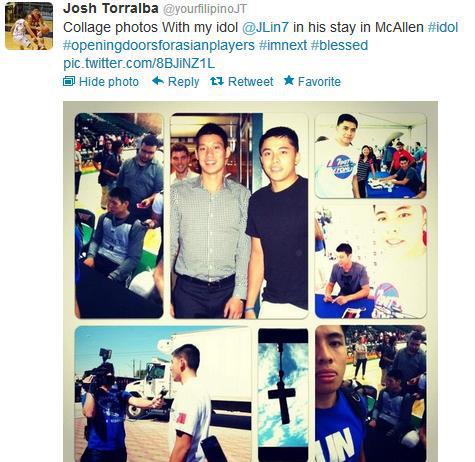
Task: Click the Reply arrow icon
Action: 158,81
